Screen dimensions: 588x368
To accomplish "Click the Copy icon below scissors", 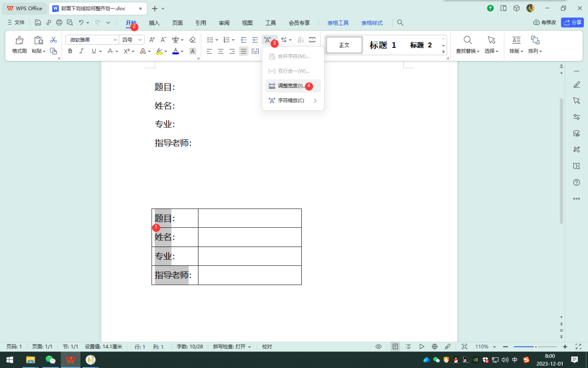I will [53, 51].
